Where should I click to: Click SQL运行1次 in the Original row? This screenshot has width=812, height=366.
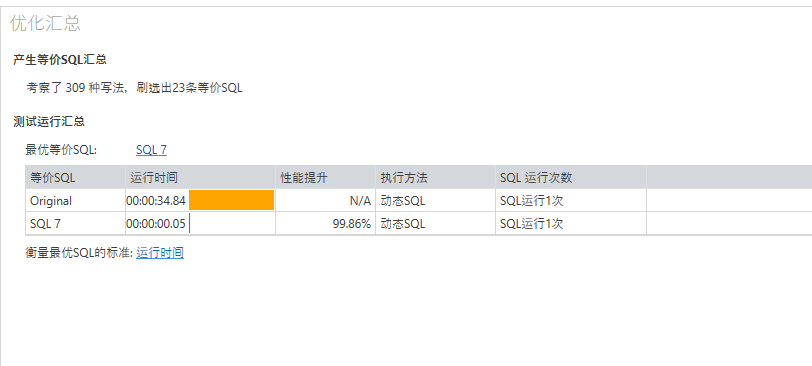click(532, 201)
